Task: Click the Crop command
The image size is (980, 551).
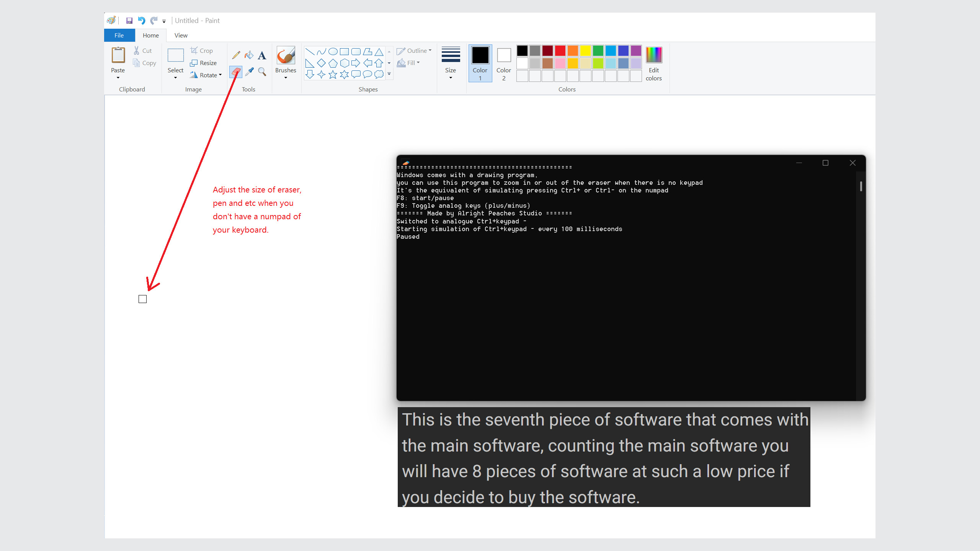Action: [202, 50]
